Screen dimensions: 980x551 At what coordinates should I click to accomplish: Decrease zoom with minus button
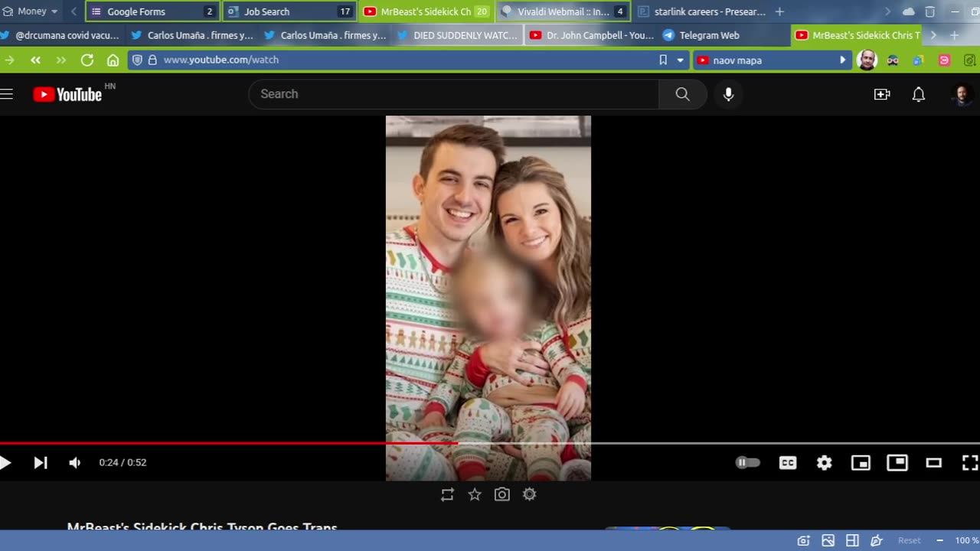click(939, 540)
